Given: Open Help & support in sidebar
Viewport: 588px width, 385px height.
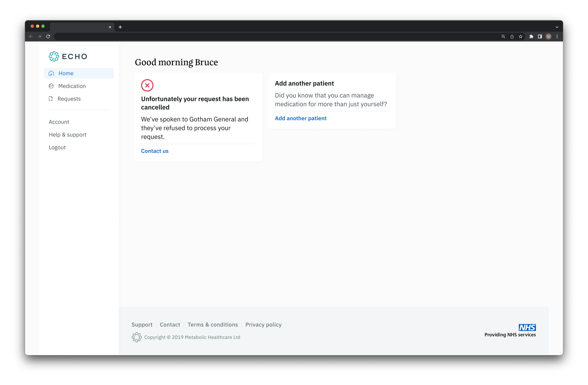Looking at the screenshot, I should pos(67,135).
